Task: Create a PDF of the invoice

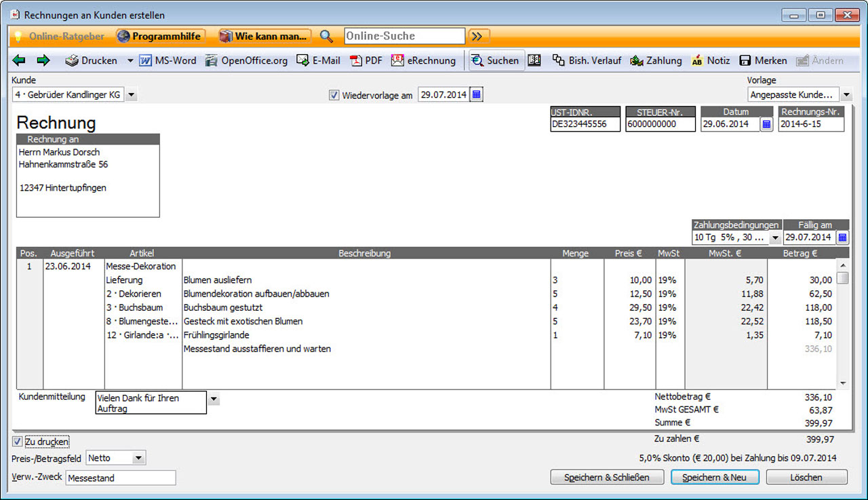Action: coord(366,60)
